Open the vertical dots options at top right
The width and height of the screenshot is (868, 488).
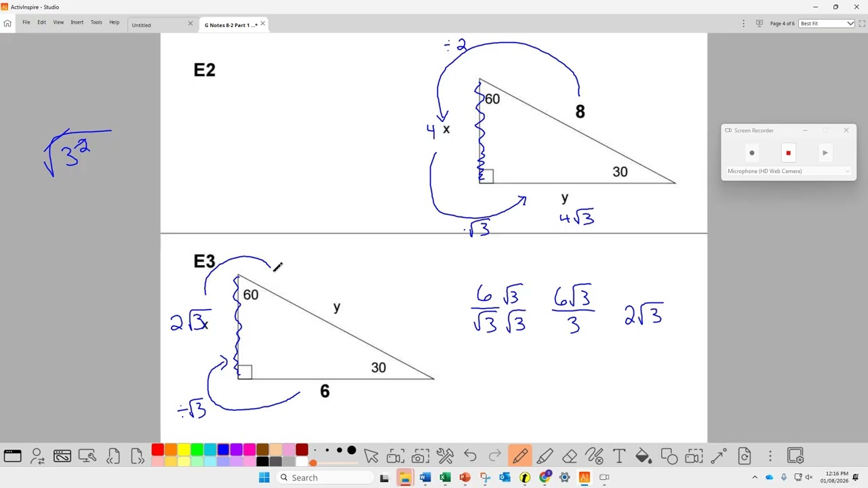pyautogui.click(x=743, y=24)
